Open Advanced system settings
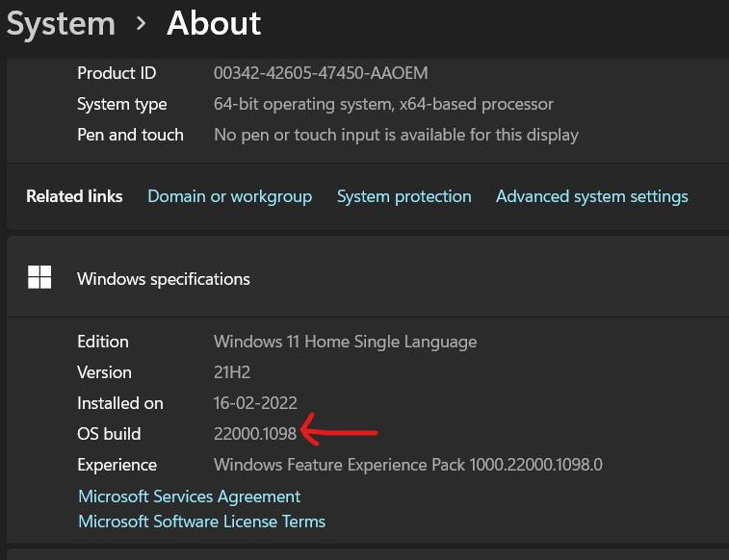Viewport: 729px width, 560px height. [x=591, y=196]
